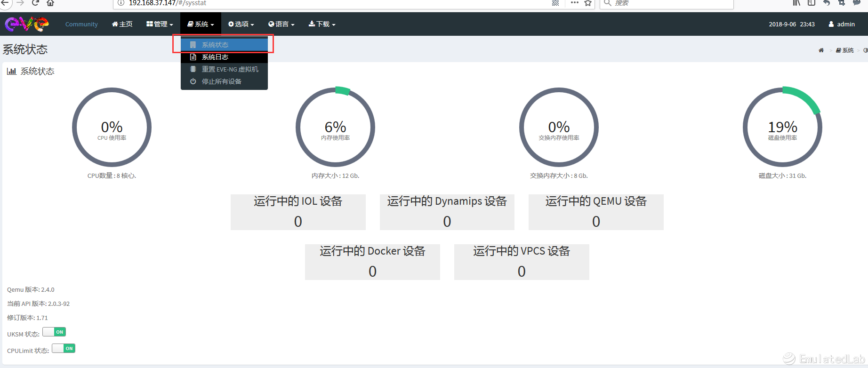Click the breadcrumb home icon

pos(821,50)
